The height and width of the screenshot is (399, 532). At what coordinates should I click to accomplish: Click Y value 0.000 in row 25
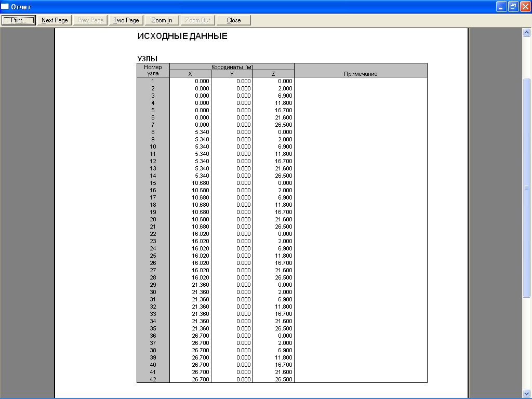(244, 256)
